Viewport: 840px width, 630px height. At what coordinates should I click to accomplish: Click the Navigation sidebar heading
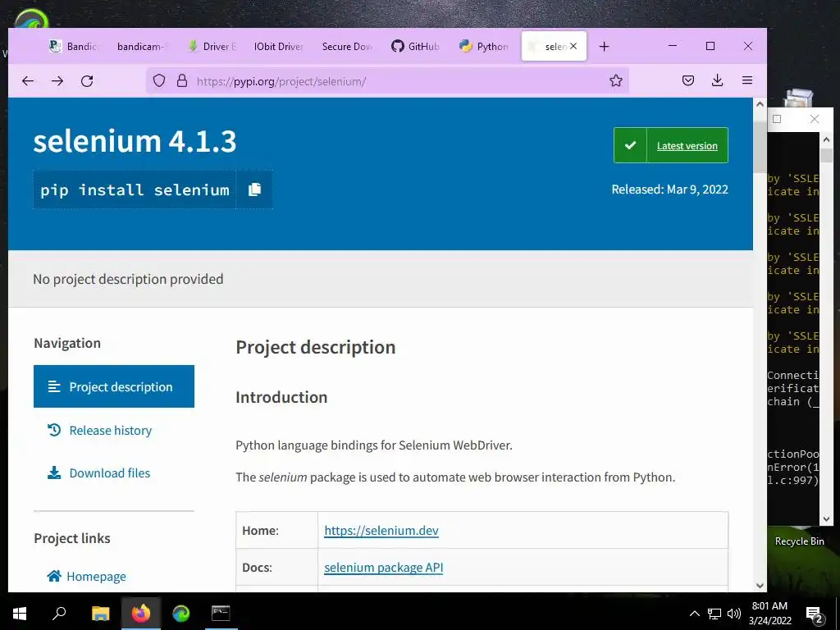67,343
